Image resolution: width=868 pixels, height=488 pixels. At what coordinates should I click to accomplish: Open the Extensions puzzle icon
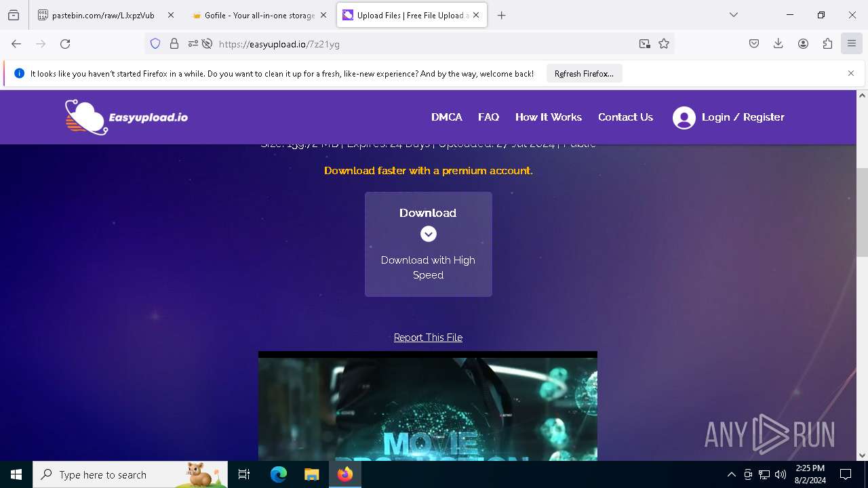pos(827,44)
